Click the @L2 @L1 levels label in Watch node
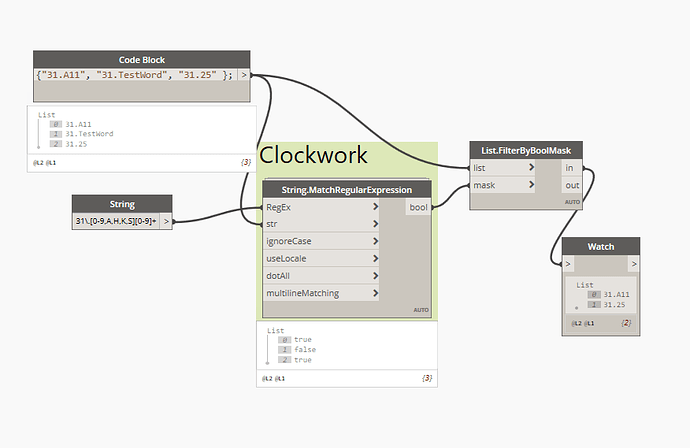Image resolution: width=690 pixels, height=448 pixels. [x=583, y=323]
